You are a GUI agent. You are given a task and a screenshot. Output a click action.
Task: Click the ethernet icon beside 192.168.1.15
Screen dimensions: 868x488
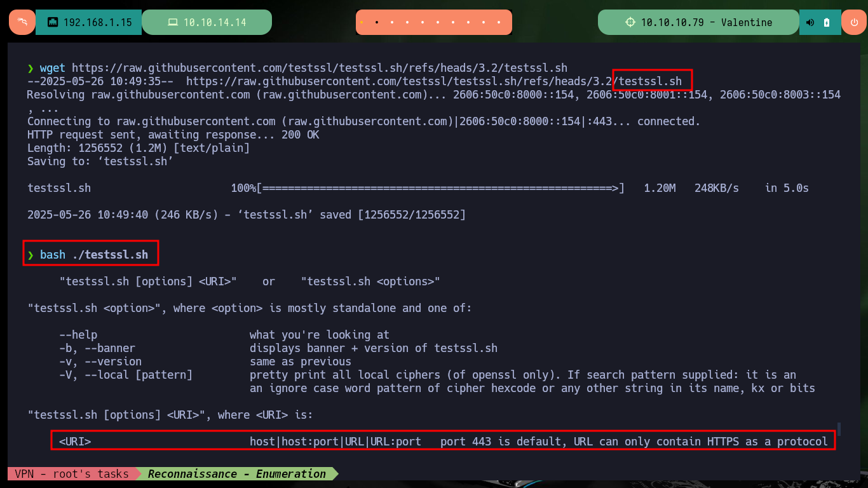pos(53,22)
